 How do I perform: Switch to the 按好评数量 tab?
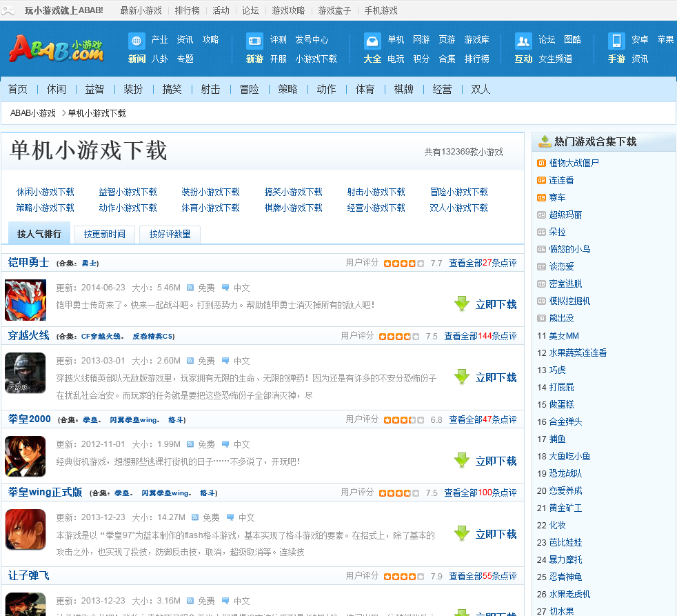[170, 234]
